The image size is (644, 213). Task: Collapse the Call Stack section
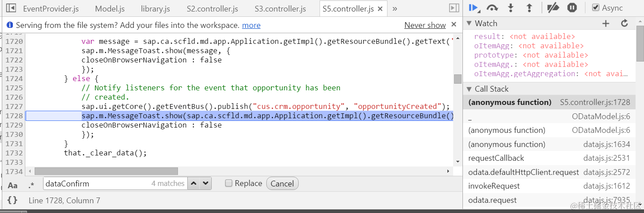[x=469, y=89]
